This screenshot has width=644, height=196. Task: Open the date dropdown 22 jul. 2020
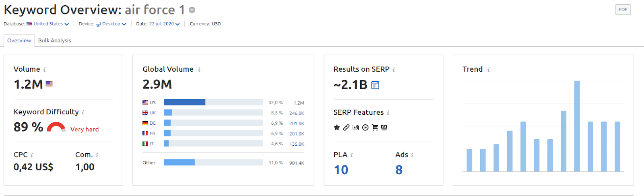pyautogui.click(x=164, y=24)
